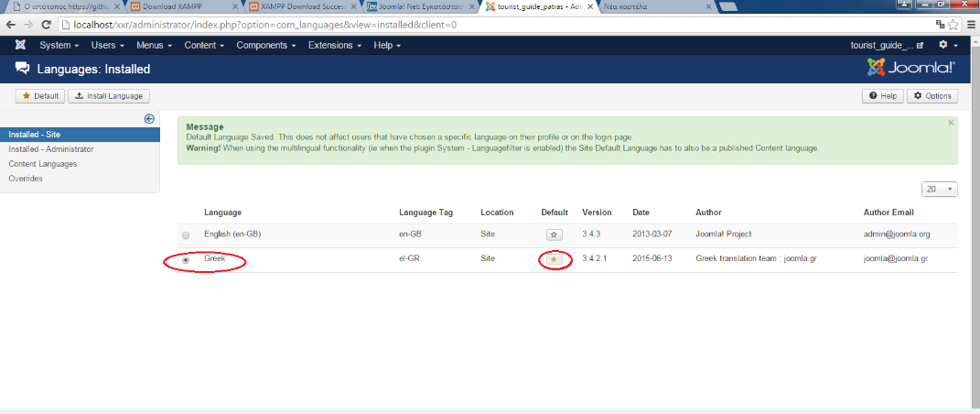Image resolution: width=980 pixels, height=414 pixels.
Task: Open the Extensions menu
Action: (x=335, y=45)
